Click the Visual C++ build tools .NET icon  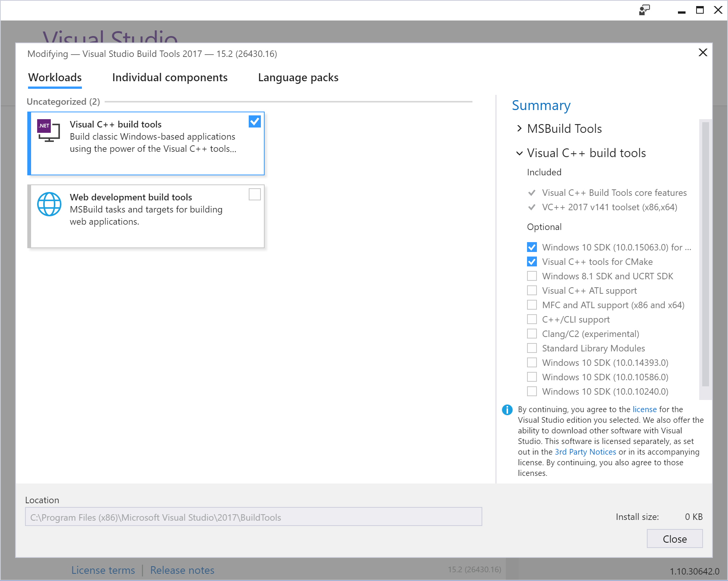click(49, 131)
